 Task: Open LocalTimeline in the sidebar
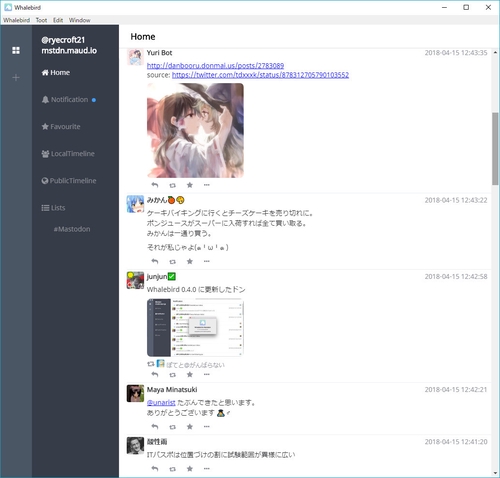(68, 153)
